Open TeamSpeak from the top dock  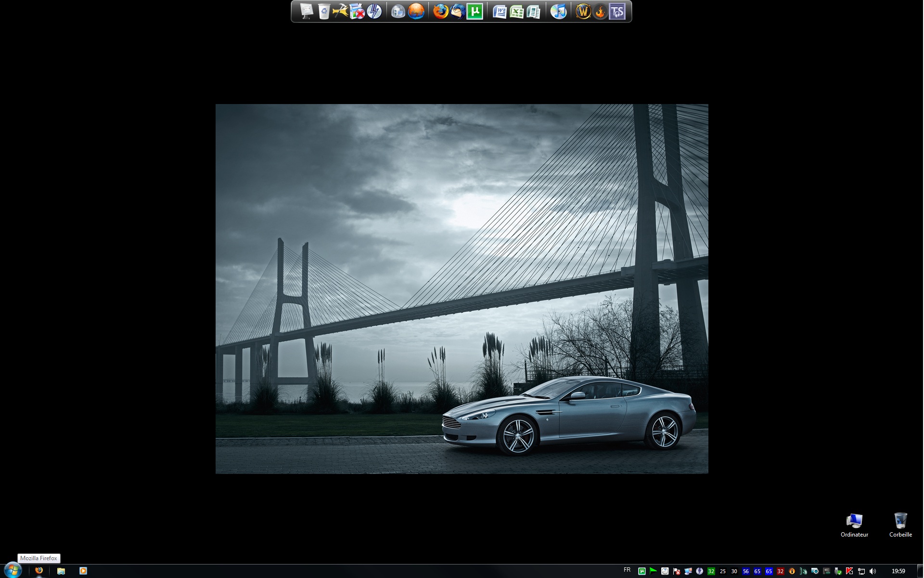click(x=617, y=11)
